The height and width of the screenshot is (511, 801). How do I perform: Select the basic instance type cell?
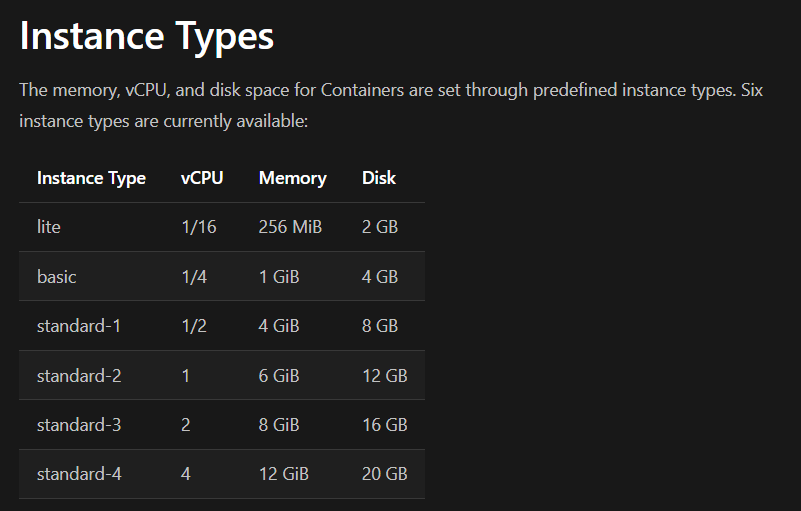[57, 276]
